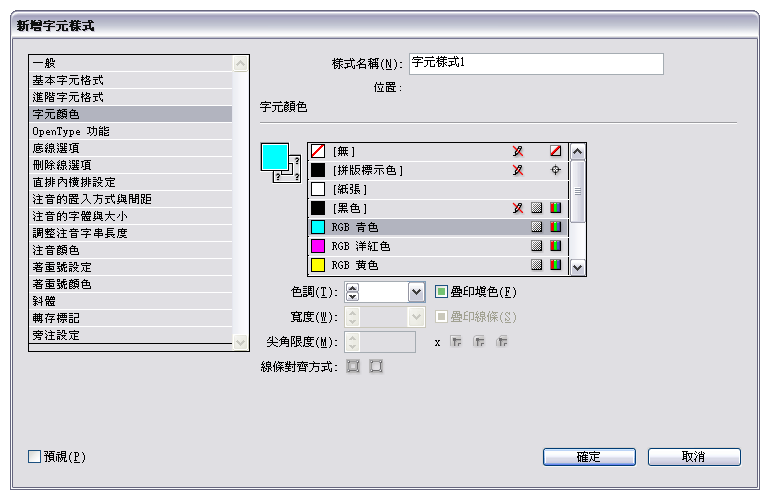
Task: Open the 色調 tint dropdown arrow
Action: [417, 292]
